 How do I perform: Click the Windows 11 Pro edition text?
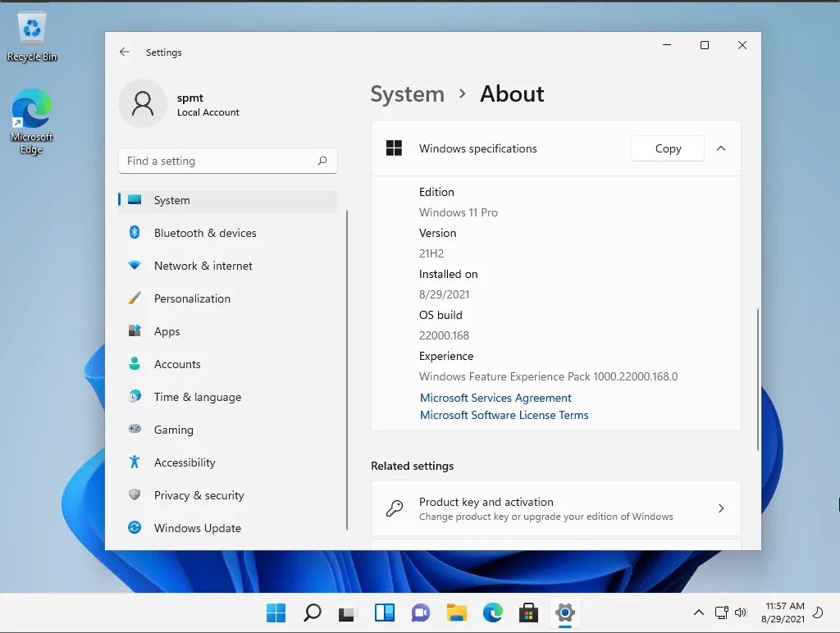pos(459,212)
